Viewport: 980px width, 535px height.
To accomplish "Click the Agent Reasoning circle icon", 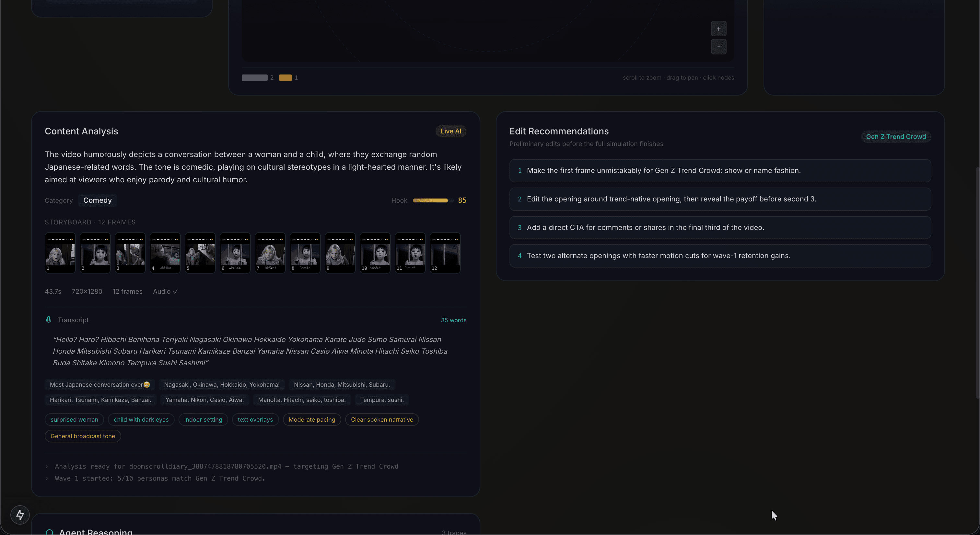I will tap(50, 532).
